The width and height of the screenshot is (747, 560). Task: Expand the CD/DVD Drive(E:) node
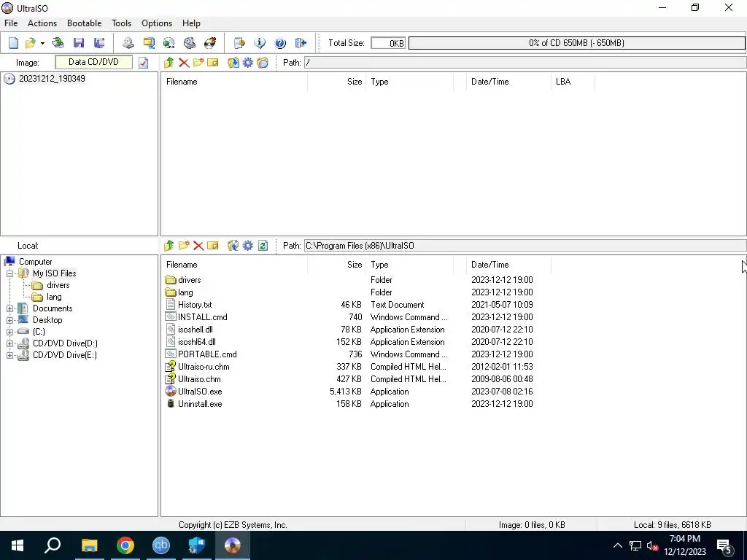click(9, 355)
